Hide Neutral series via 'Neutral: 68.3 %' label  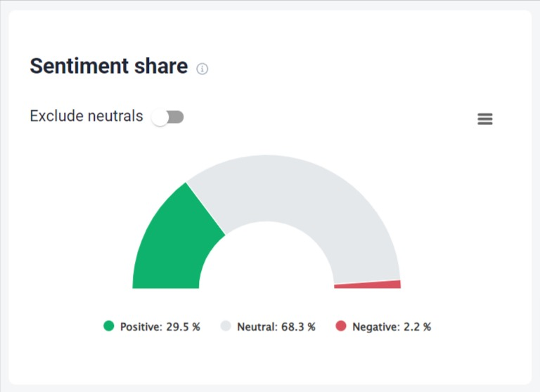276,327
